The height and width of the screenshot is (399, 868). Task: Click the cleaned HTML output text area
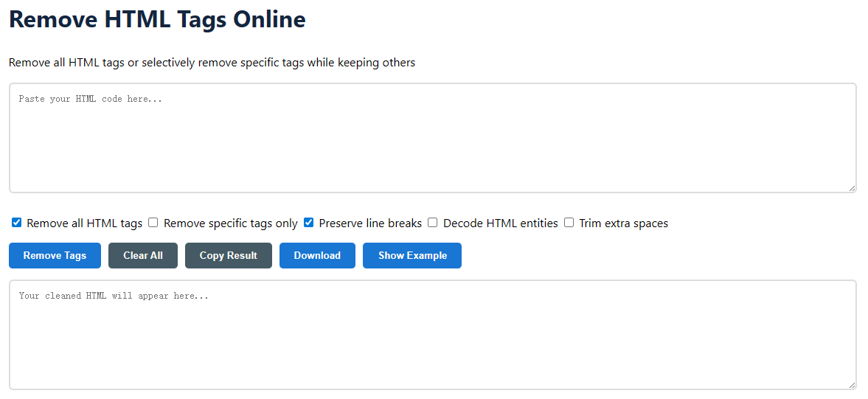(432, 335)
